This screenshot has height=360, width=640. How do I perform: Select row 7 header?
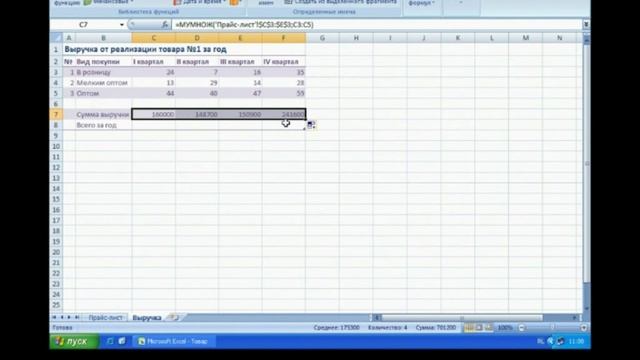click(x=56, y=114)
